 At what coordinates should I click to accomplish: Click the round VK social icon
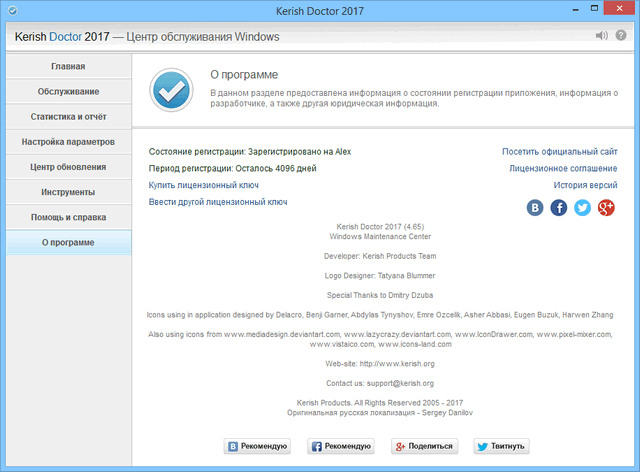[536, 207]
